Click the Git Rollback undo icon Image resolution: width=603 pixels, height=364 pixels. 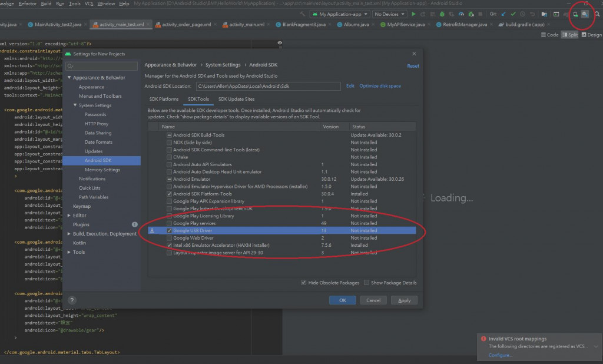(532, 14)
